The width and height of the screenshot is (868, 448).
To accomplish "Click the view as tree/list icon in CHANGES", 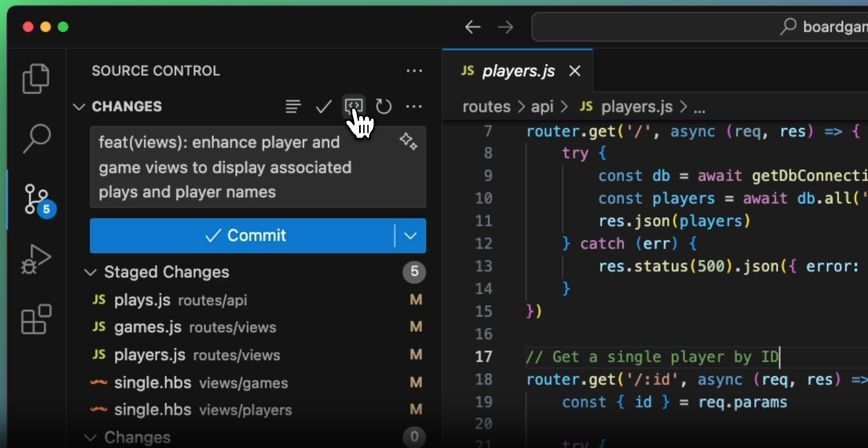I will [x=293, y=107].
